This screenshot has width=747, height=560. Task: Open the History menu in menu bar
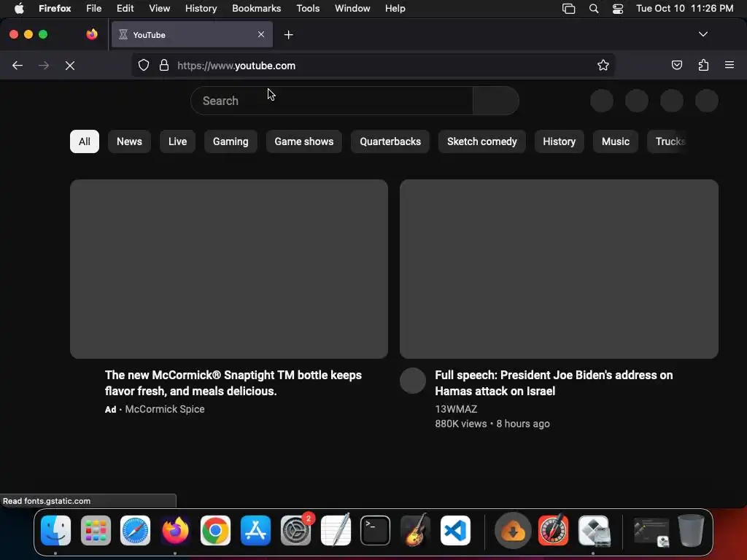(201, 8)
